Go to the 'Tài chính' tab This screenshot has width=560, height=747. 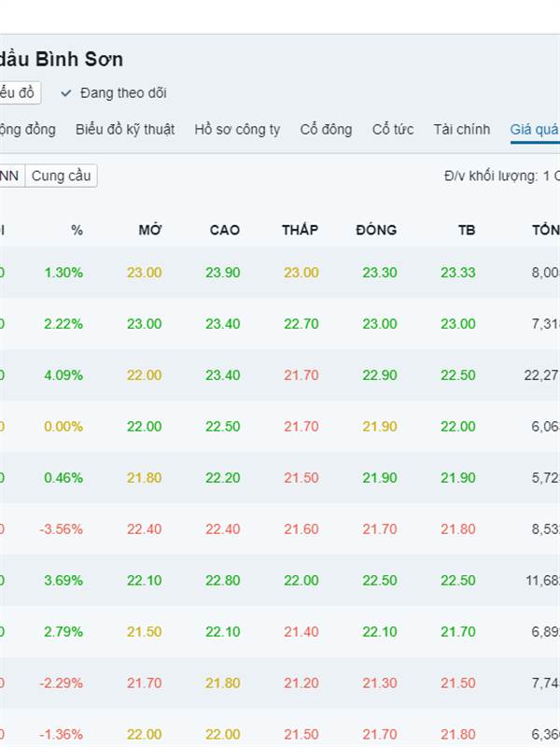(462, 130)
